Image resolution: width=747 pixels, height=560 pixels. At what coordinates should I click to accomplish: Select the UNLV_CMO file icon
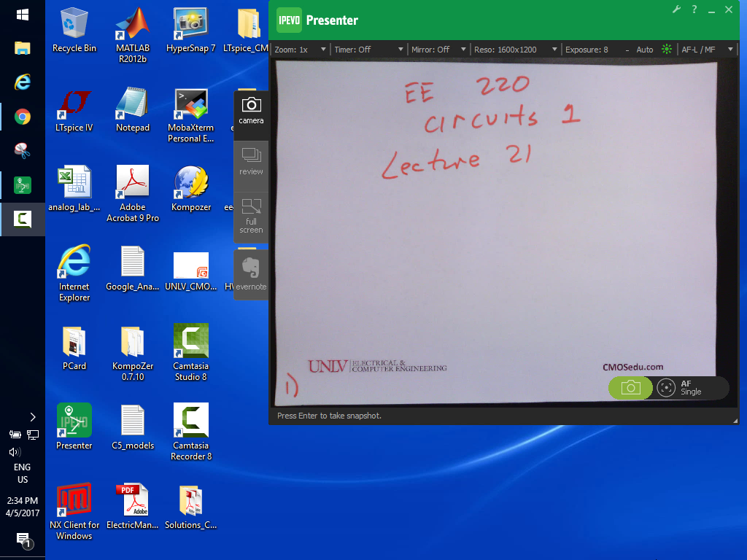point(190,271)
